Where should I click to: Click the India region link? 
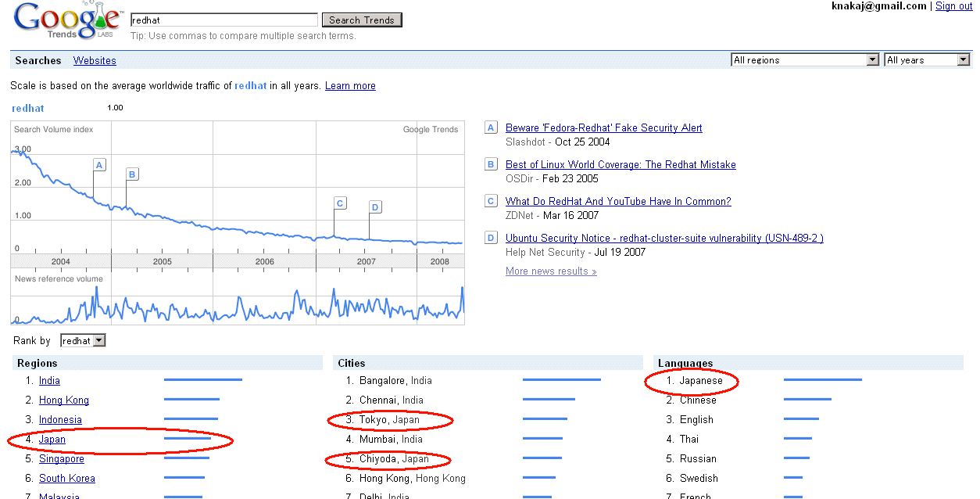pyautogui.click(x=49, y=380)
